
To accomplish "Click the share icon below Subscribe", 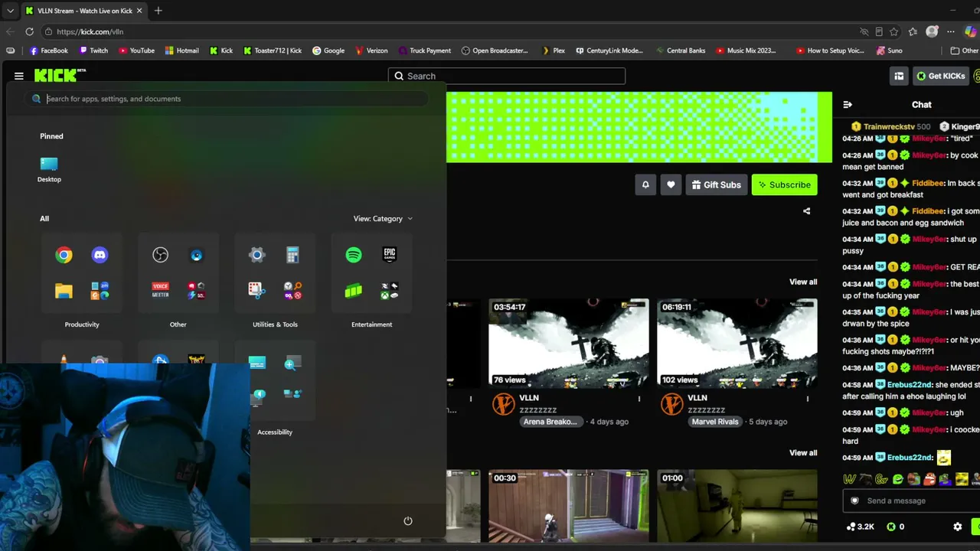I will pos(806,211).
